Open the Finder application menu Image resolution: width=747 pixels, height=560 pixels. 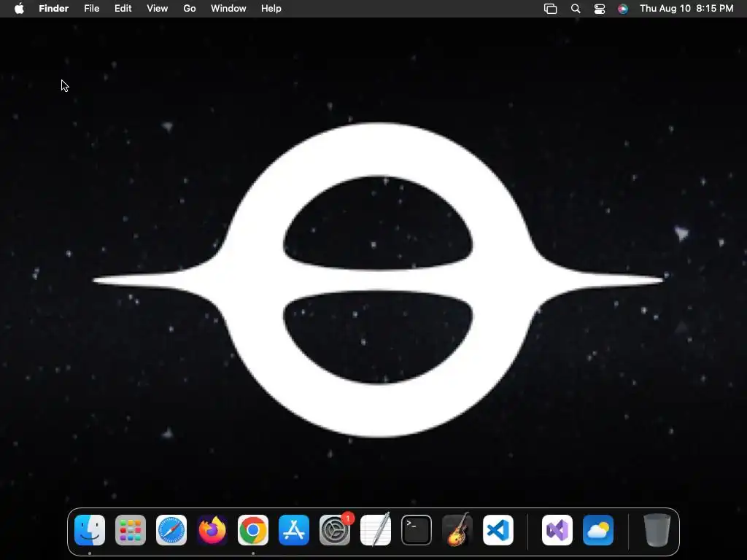[x=54, y=9]
